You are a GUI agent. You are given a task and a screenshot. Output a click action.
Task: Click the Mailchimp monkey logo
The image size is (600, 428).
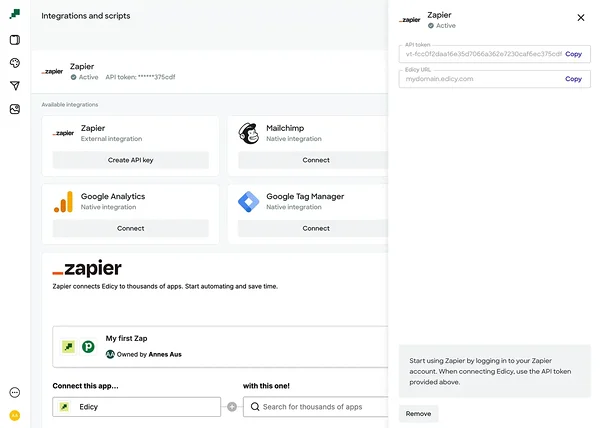[249, 133]
